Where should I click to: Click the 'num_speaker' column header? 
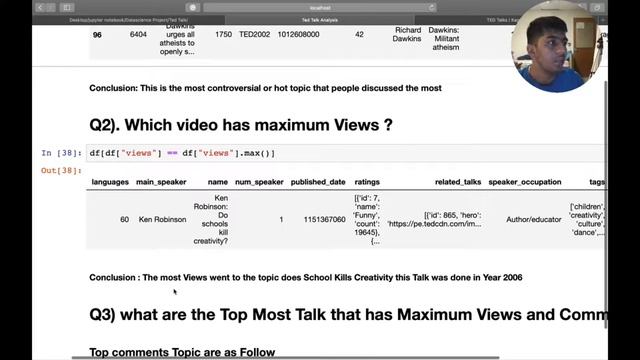coord(259,182)
